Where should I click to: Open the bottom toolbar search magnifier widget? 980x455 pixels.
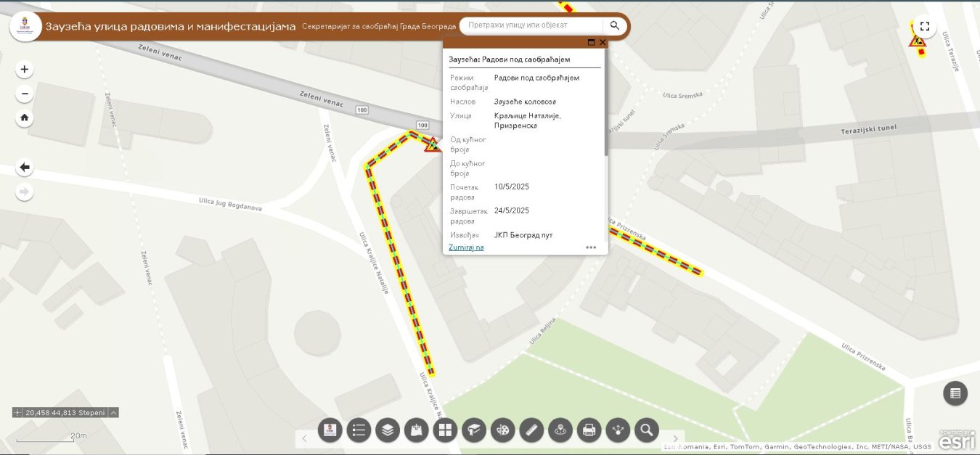[x=646, y=430]
